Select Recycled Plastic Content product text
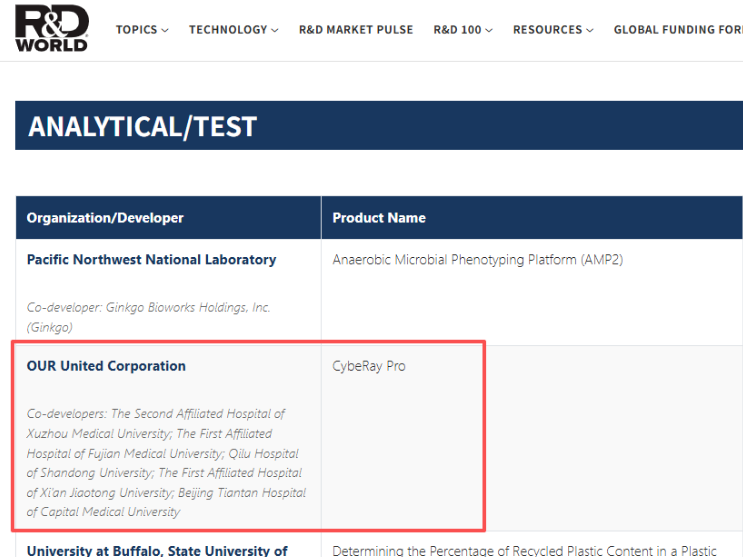 tap(524, 550)
